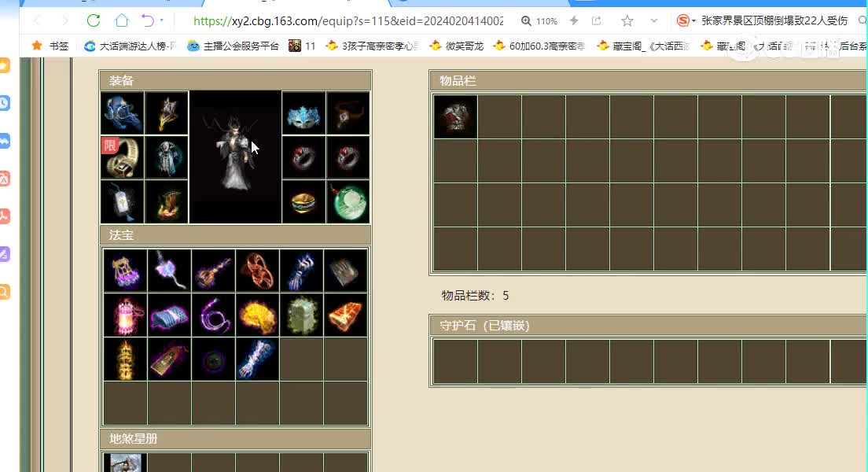868x472 pixels.
Task: Click first item in 地煞星册 grid
Action: pyautogui.click(x=125, y=463)
